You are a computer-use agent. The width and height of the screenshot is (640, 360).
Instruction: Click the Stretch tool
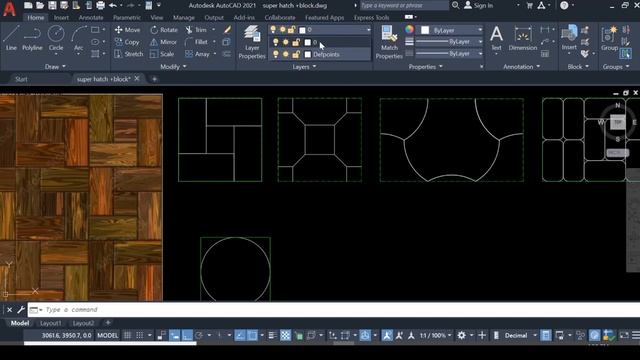129,54
